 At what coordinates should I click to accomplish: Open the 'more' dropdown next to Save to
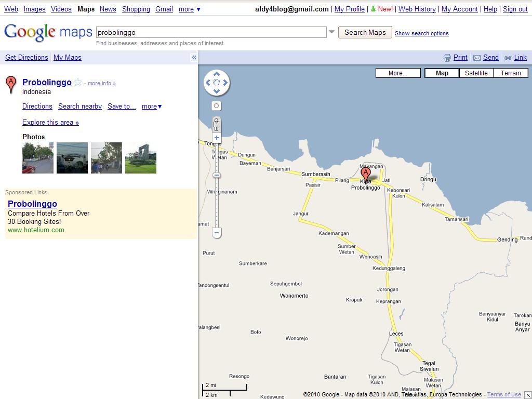coord(151,106)
